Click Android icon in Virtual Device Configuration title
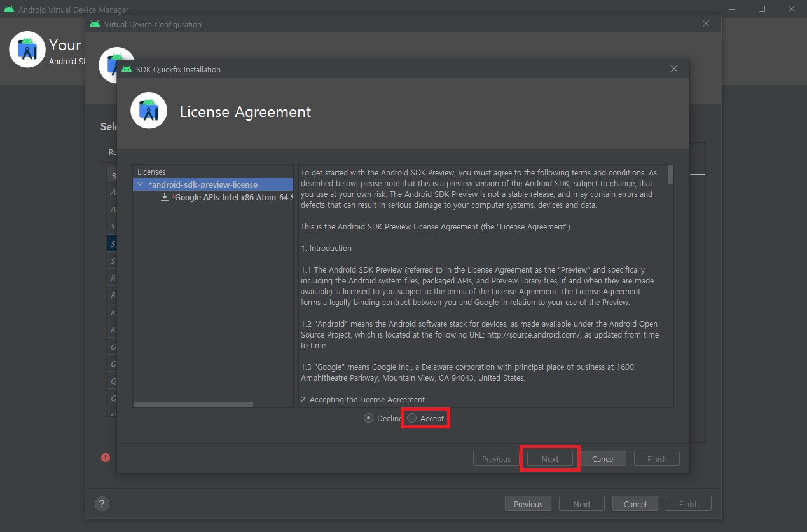 coord(95,24)
